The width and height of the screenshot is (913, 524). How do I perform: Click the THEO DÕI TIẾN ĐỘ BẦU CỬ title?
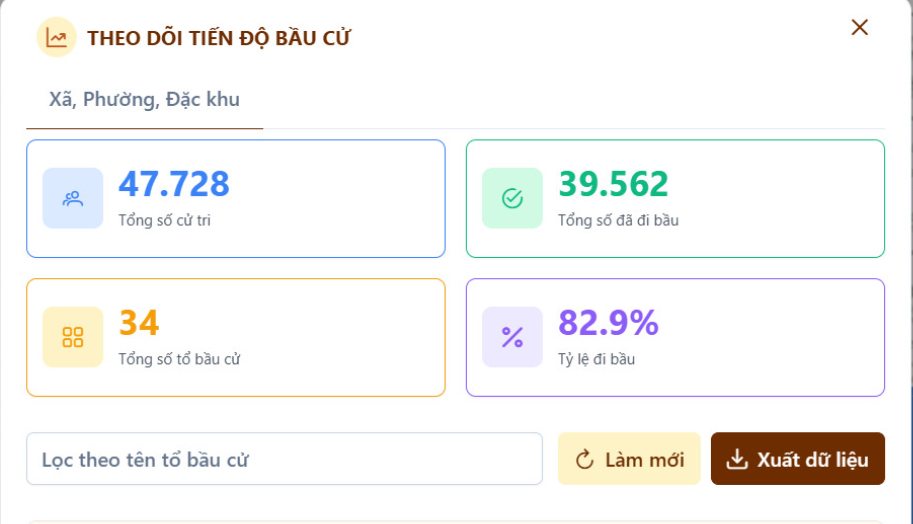click(219, 38)
